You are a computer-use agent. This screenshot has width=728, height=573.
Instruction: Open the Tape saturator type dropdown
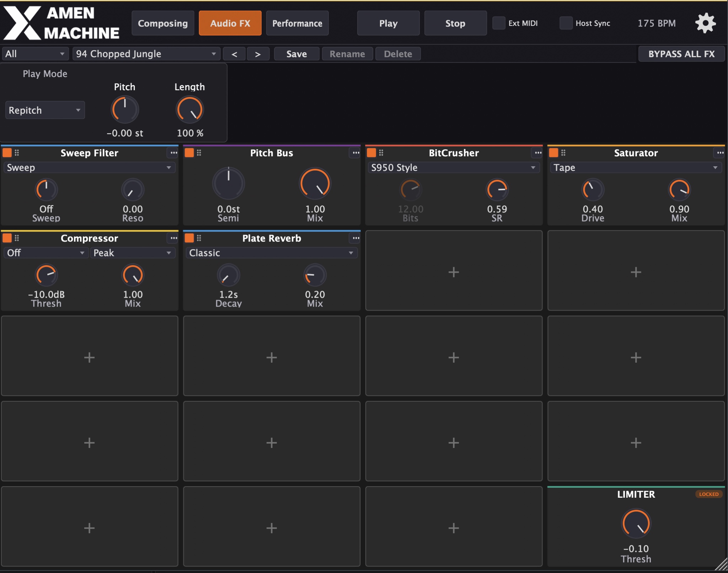(636, 168)
